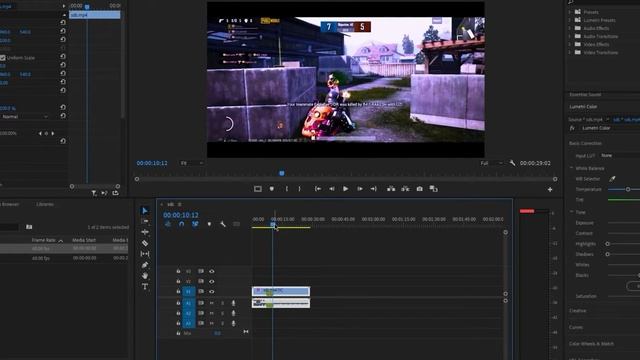The image size is (640, 360).
Task: Select the Track Select Forward tool
Action: point(144,221)
